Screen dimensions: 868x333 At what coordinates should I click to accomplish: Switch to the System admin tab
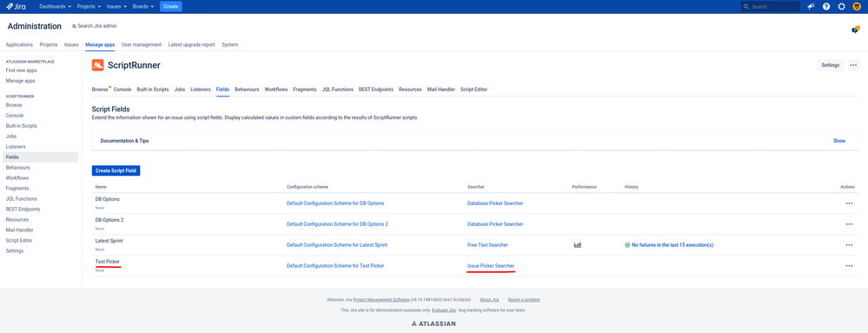tap(229, 45)
